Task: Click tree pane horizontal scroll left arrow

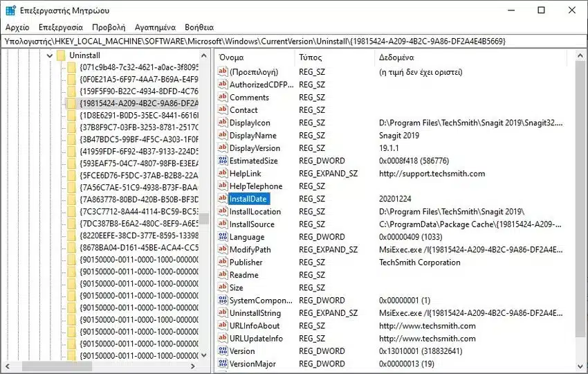Action: pyautogui.click(x=8, y=366)
